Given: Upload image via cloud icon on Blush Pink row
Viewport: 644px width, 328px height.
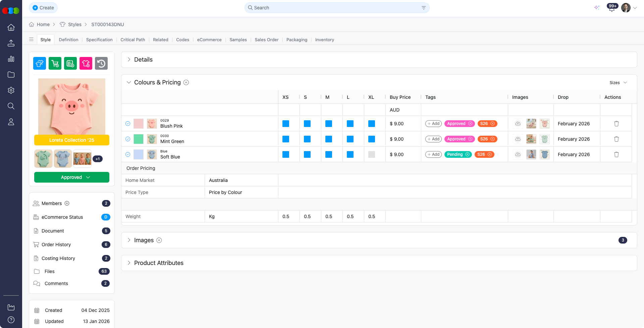Looking at the screenshot, I should (518, 124).
